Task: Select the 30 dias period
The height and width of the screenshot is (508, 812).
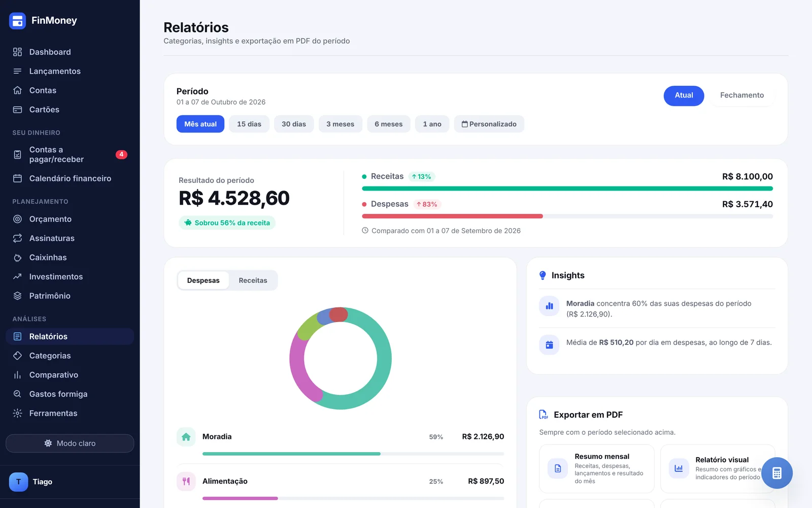Action: (294, 124)
